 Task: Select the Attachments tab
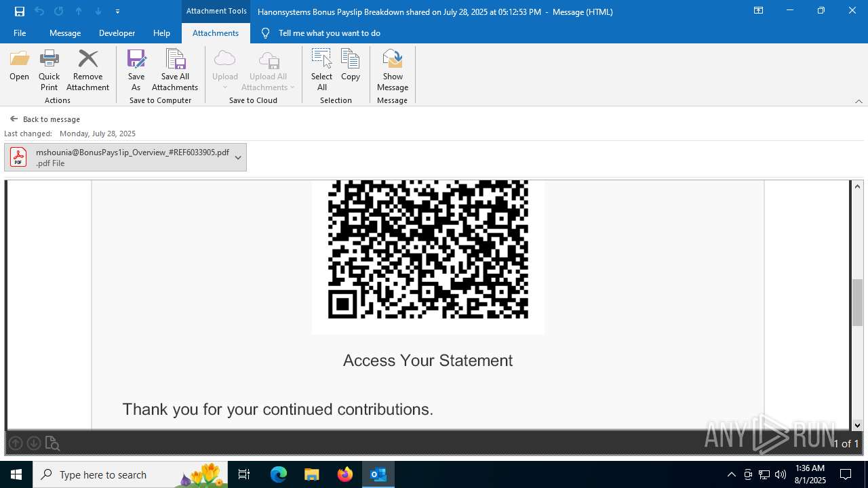(216, 33)
